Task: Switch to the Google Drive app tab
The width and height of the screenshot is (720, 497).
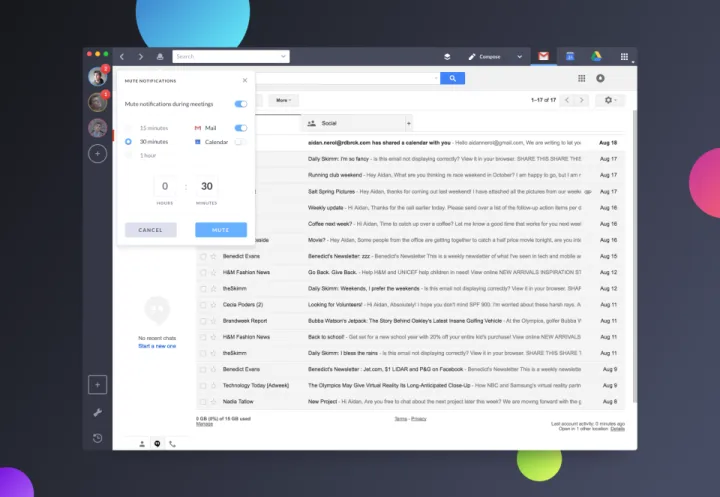Action: pos(596,56)
